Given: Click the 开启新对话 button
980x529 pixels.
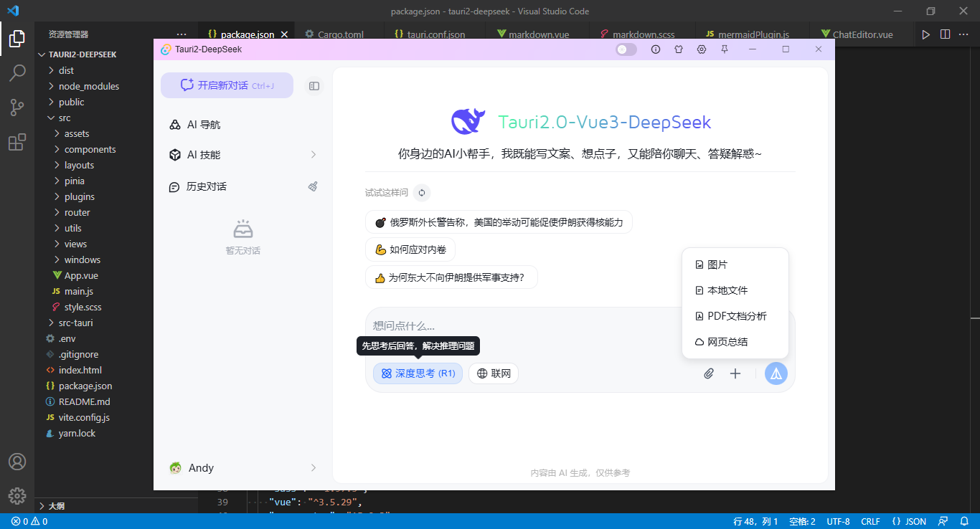Looking at the screenshot, I should pyautogui.click(x=227, y=85).
